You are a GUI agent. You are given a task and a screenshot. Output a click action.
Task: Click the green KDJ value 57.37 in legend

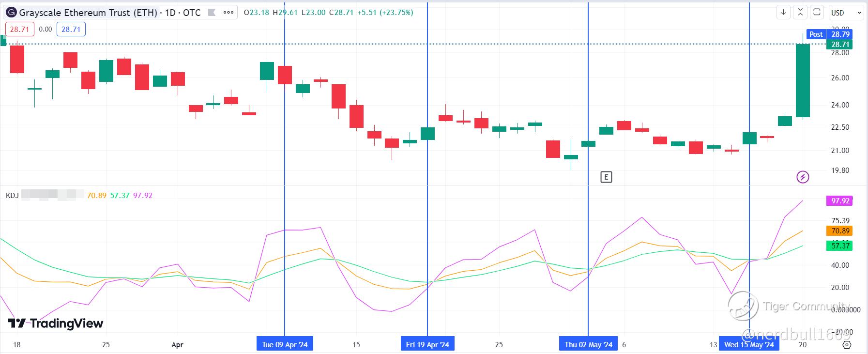tap(120, 196)
